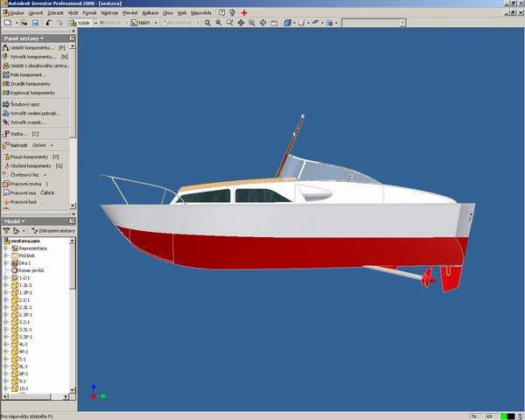This screenshot has width=525, height=420.
Task: Open the model browser filter funnel icon
Action: tap(6, 230)
